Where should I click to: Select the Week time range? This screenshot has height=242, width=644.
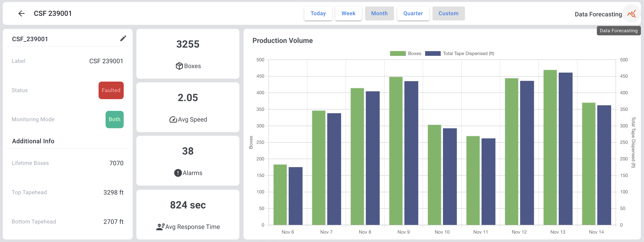[x=348, y=13]
